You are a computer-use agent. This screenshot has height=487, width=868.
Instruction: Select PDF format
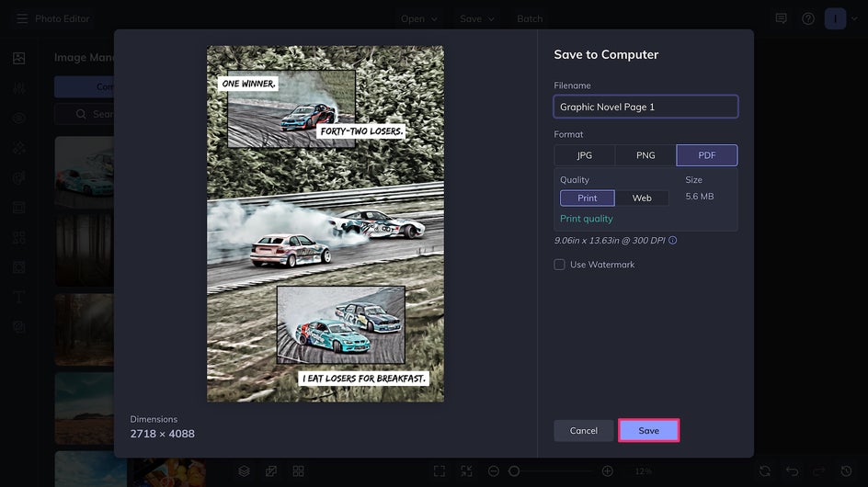point(707,155)
